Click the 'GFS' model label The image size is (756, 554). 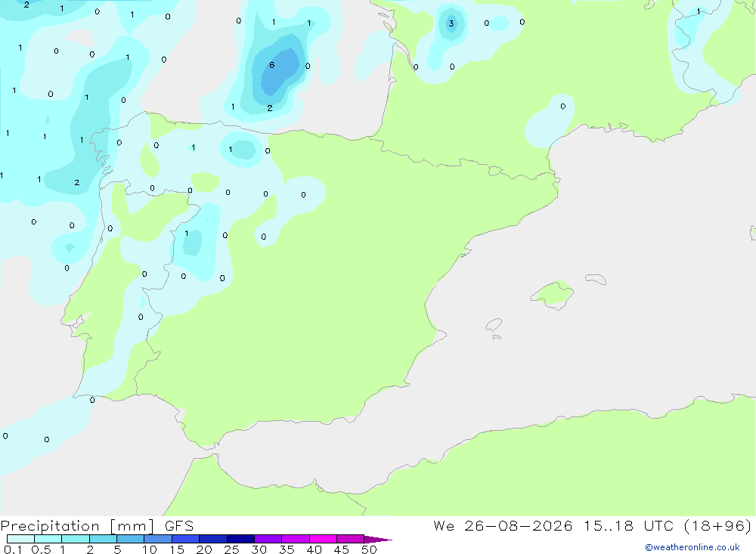click(179, 526)
